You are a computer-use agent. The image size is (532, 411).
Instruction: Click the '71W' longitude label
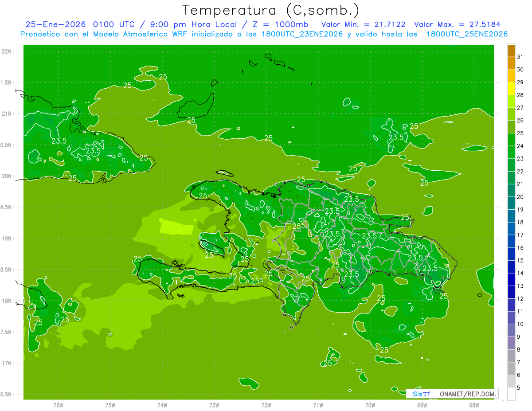coord(318,405)
